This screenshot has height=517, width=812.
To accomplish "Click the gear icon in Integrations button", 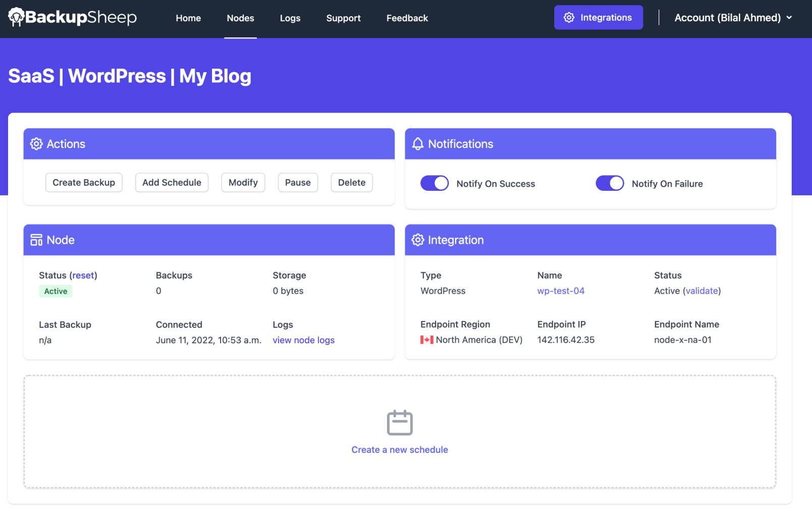I will coord(569,18).
